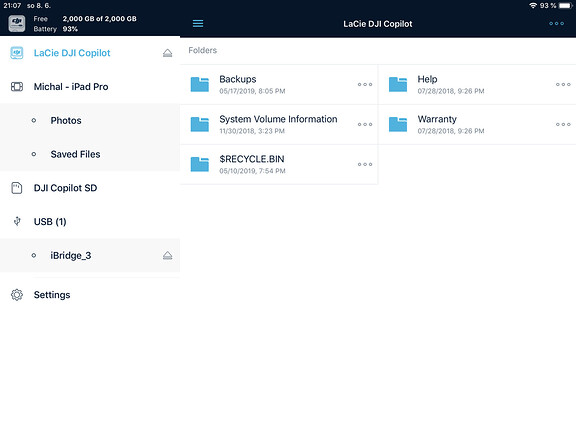Show more options for Help folder
576x432 pixels.
coord(563,84)
